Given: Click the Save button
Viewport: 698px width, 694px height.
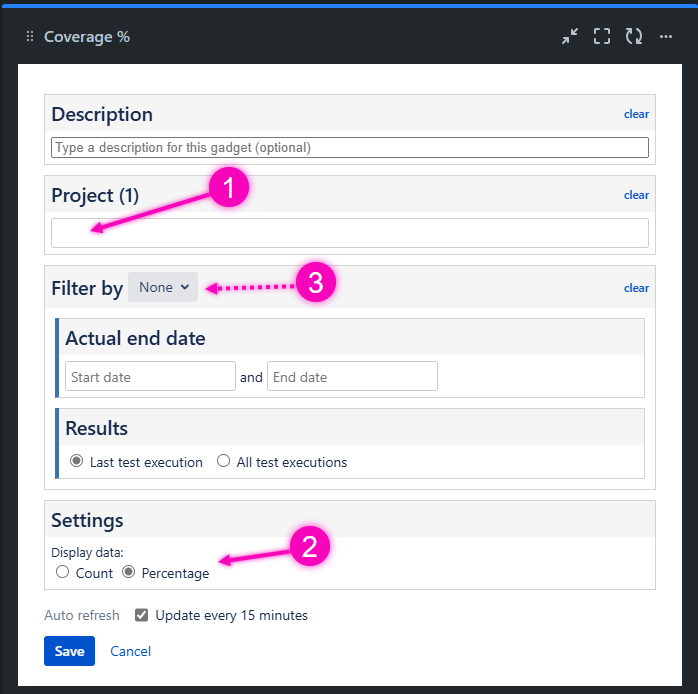Looking at the screenshot, I should (x=69, y=651).
